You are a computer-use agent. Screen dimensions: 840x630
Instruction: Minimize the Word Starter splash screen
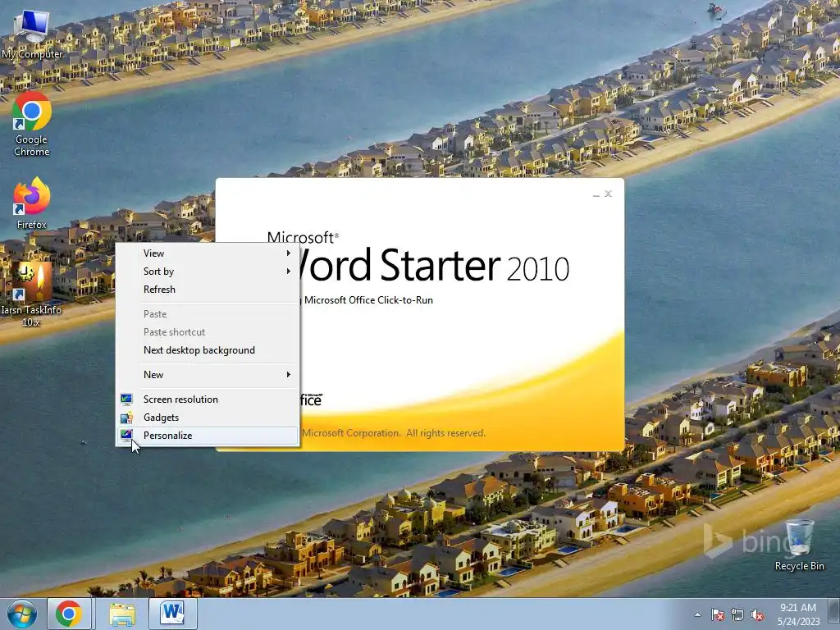pos(596,194)
